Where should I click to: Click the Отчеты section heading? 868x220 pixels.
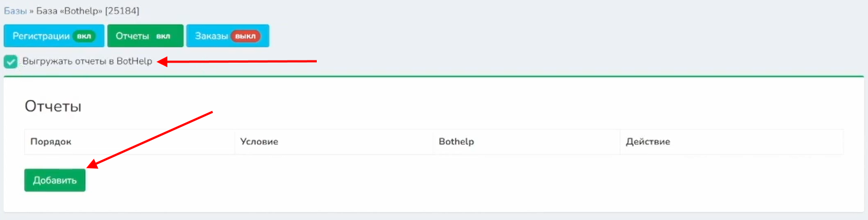tap(53, 106)
